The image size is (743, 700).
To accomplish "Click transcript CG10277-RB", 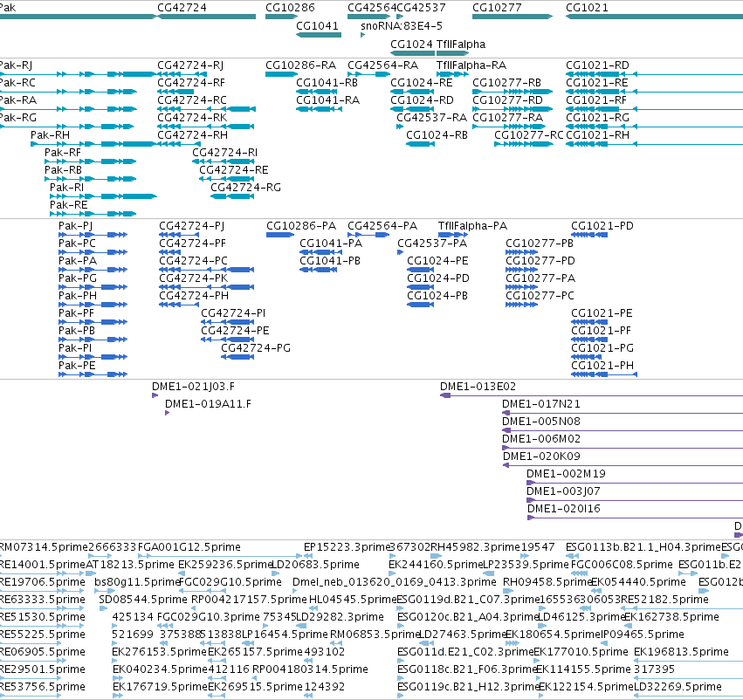I will click(513, 92).
